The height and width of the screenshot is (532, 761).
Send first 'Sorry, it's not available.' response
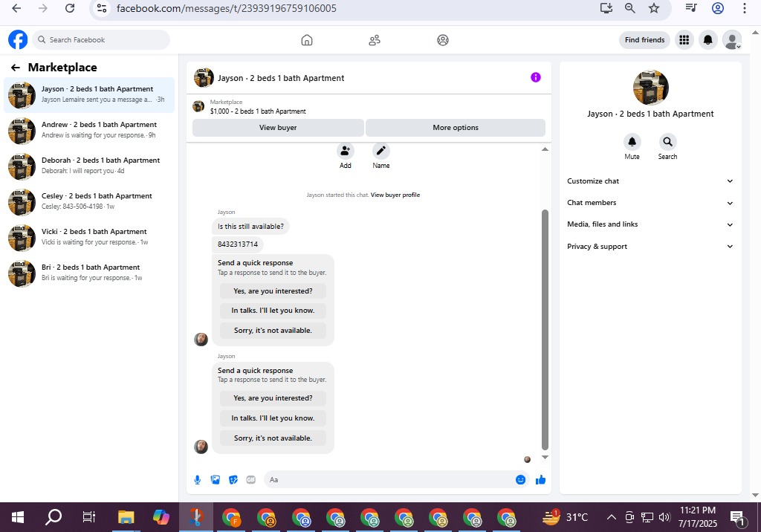[x=273, y=331]
